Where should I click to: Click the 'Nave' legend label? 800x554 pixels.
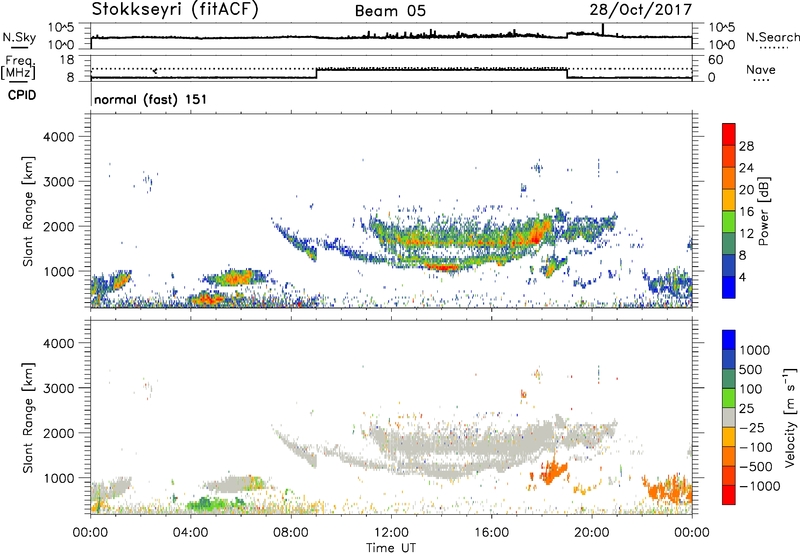pyautogui.click(x=760, y=69)
